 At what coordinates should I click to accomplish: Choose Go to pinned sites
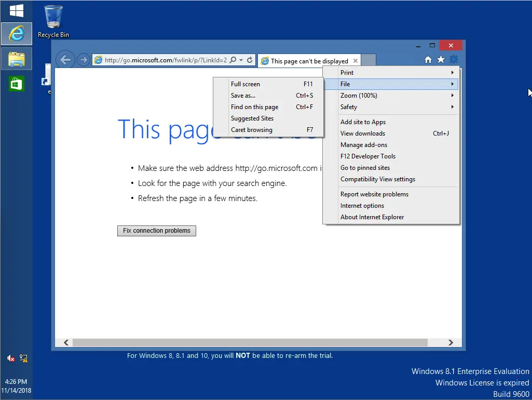391,168
